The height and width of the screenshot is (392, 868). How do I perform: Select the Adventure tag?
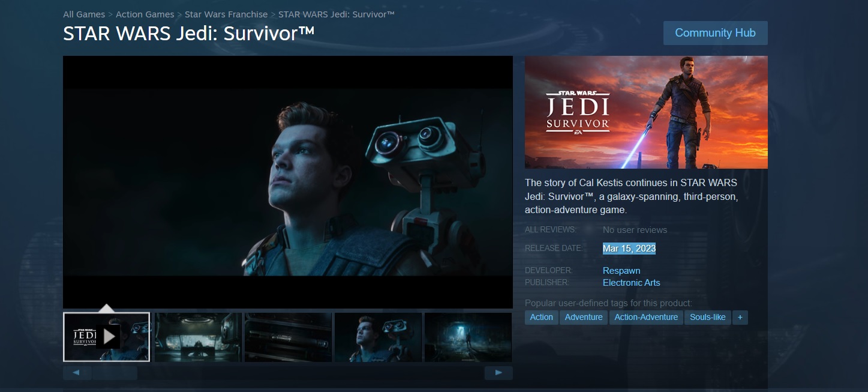click(583, 317)
